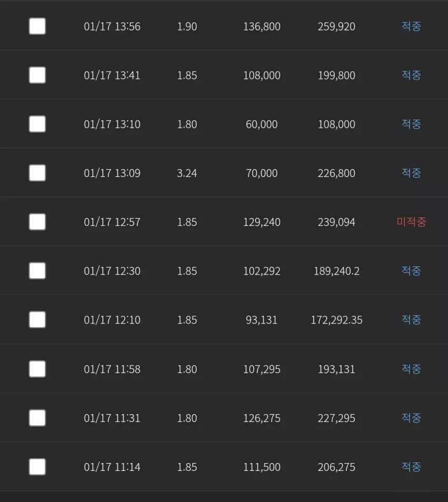
Task: Click the 172,292.35 payout value
Action: click(x=337, y=320)
